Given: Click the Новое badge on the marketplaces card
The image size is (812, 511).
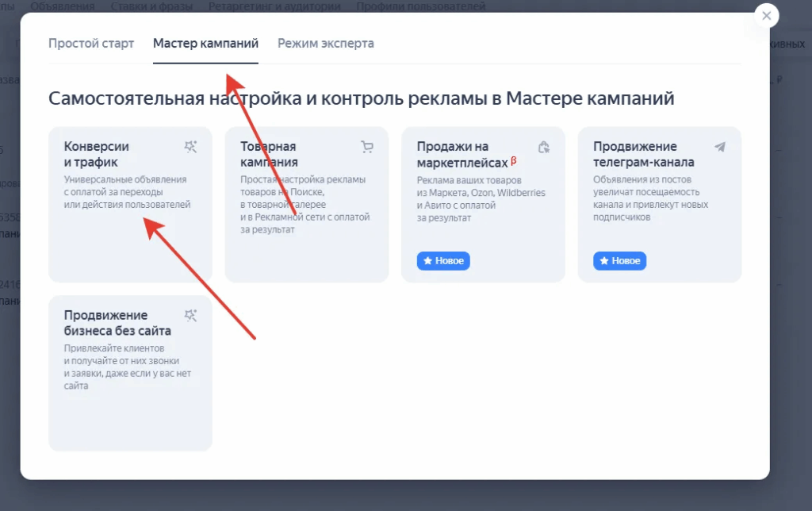Looking at the screenshot, I should [x=443, y=261].
